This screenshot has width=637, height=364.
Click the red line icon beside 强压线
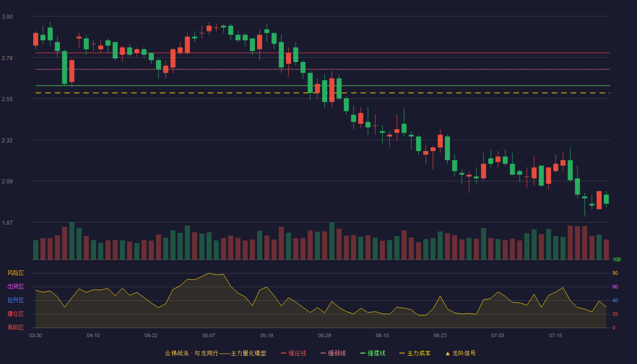pyautogui.click(x=283, y=353)
